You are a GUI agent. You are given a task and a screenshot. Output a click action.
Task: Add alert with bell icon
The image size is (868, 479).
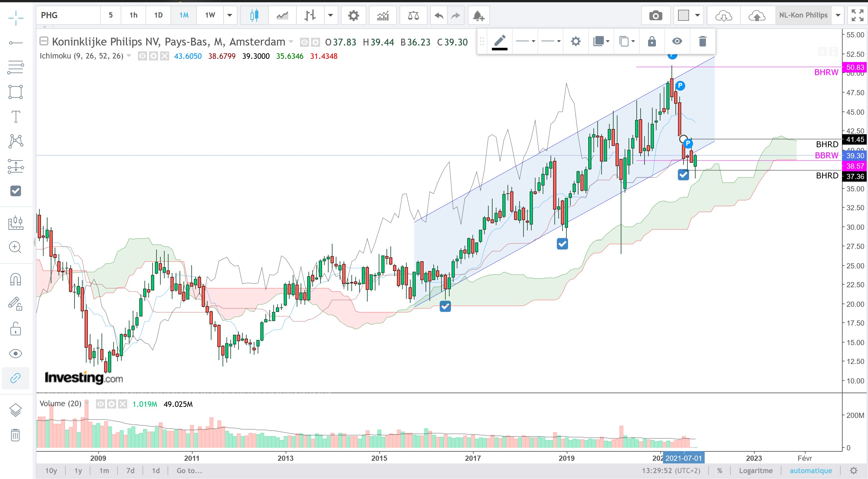point(478,16)
